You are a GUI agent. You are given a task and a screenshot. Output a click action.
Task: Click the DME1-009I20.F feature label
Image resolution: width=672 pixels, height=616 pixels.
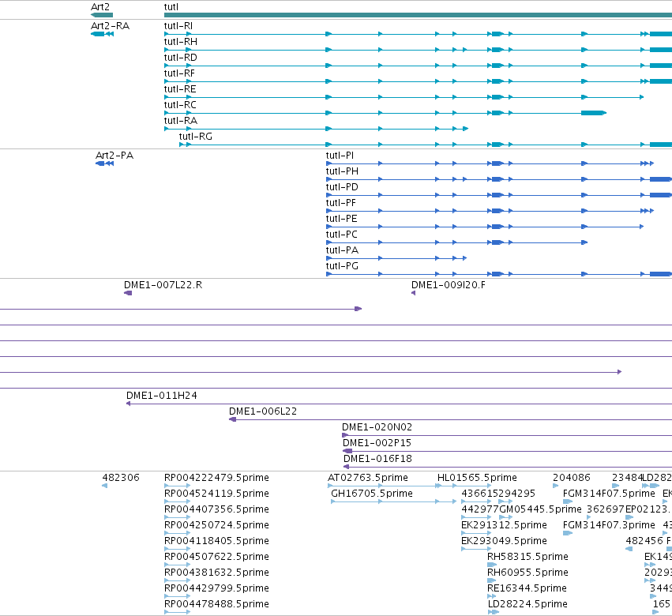pyautogui.click(x=449, y=285)
